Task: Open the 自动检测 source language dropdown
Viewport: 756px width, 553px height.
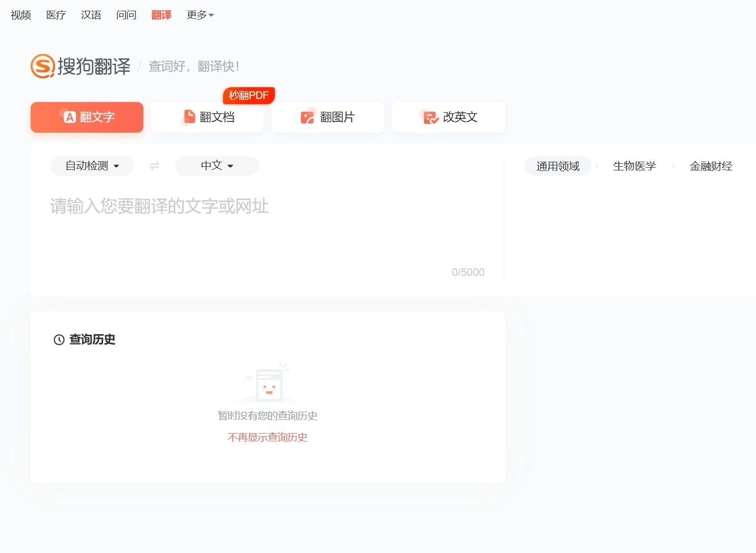Action: (x=91, y=166)
